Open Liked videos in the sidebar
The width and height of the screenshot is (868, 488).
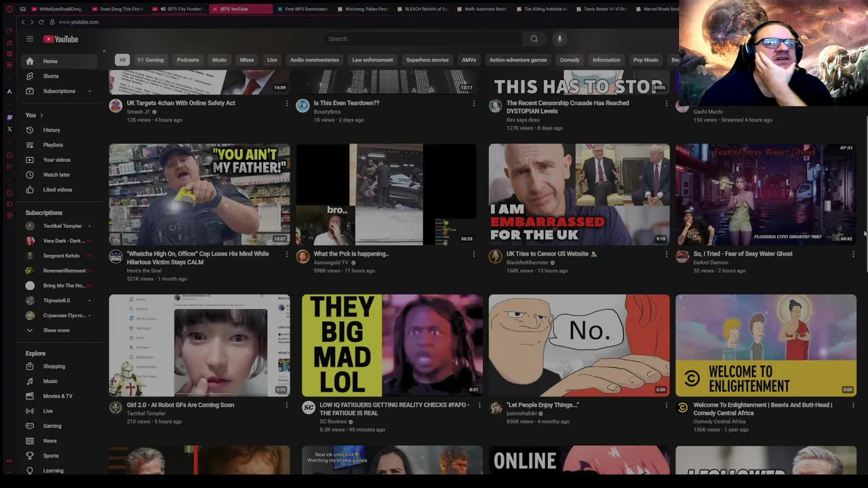pyautogui.click(x=60, y=190)
